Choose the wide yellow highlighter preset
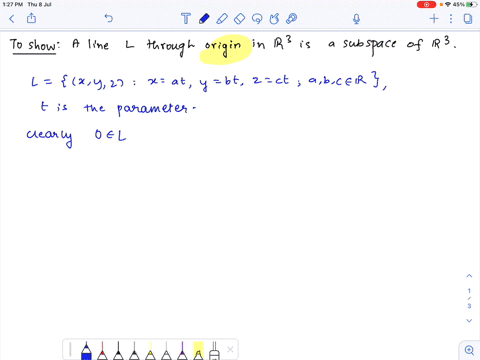Screen dimensions: 480x360 click(198, 351)
